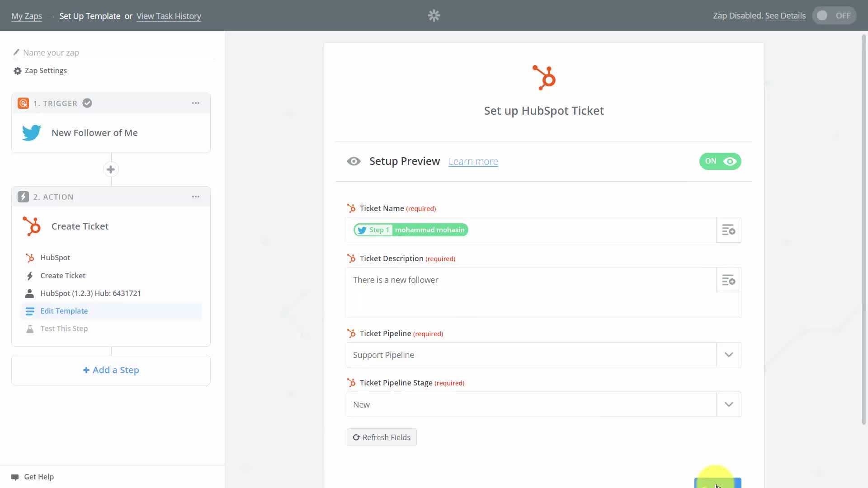Expand the Ticket Pipeline Stage dropdown arrow
Image resolution: width=868 pixels, height=488 pixels.
(728, 404)
